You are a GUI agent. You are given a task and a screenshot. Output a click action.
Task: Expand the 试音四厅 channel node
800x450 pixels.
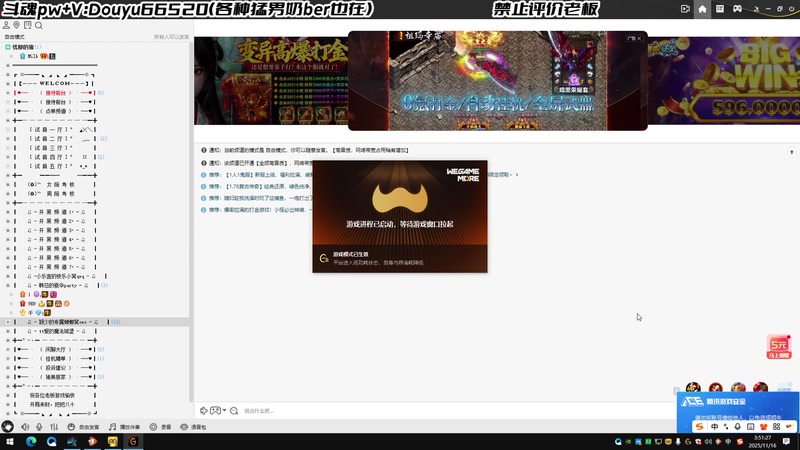point(8,157)
